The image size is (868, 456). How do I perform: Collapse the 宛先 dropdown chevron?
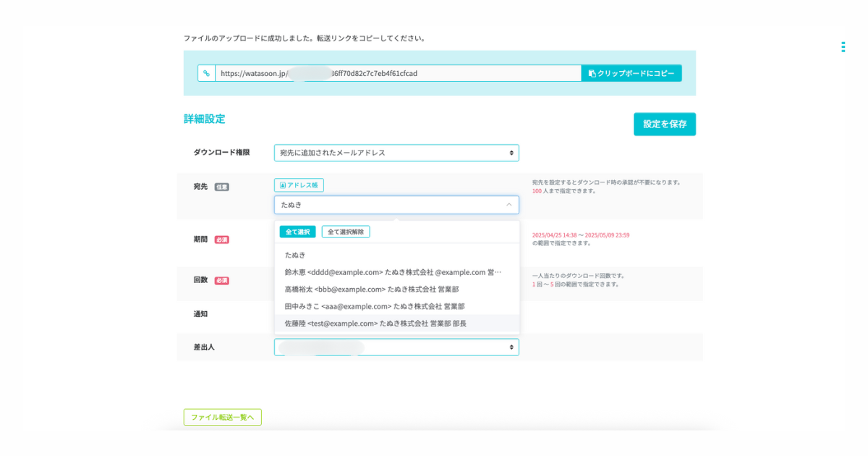click(x=509, y=205)
